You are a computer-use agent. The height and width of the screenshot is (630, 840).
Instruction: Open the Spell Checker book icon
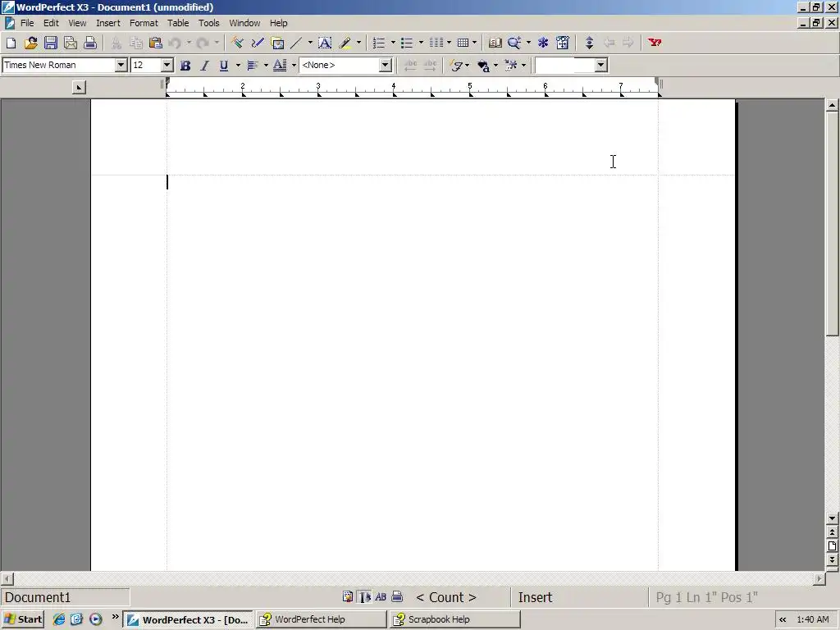tap(495, 43)
